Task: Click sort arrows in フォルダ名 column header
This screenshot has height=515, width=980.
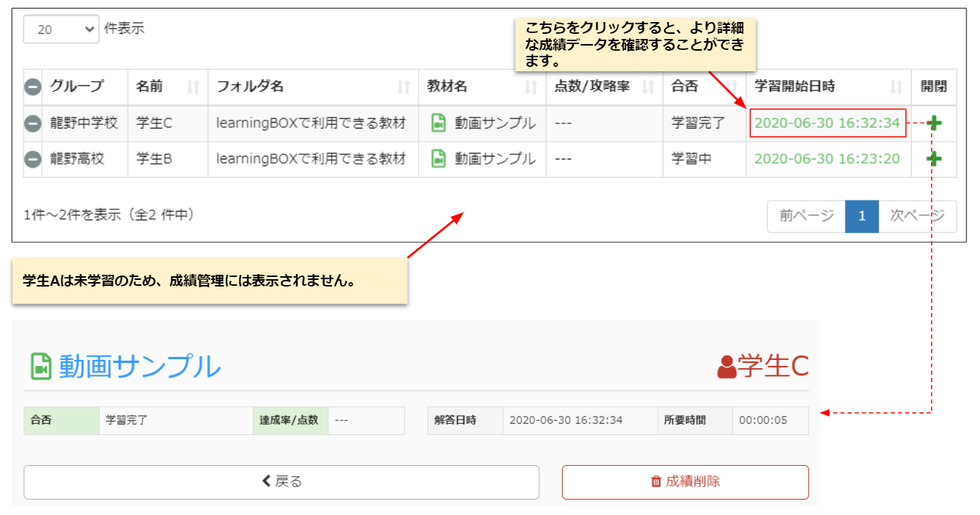Action: pos(403,87)
